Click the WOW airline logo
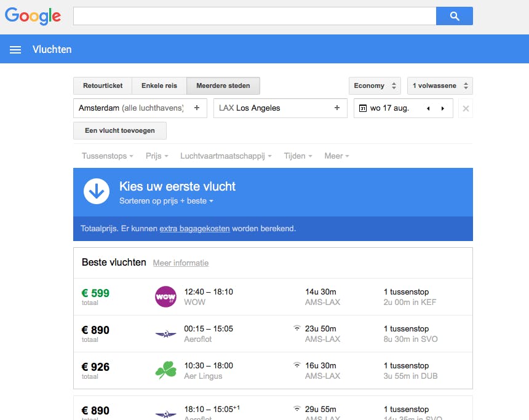529x420 pixels. point(165,297)
